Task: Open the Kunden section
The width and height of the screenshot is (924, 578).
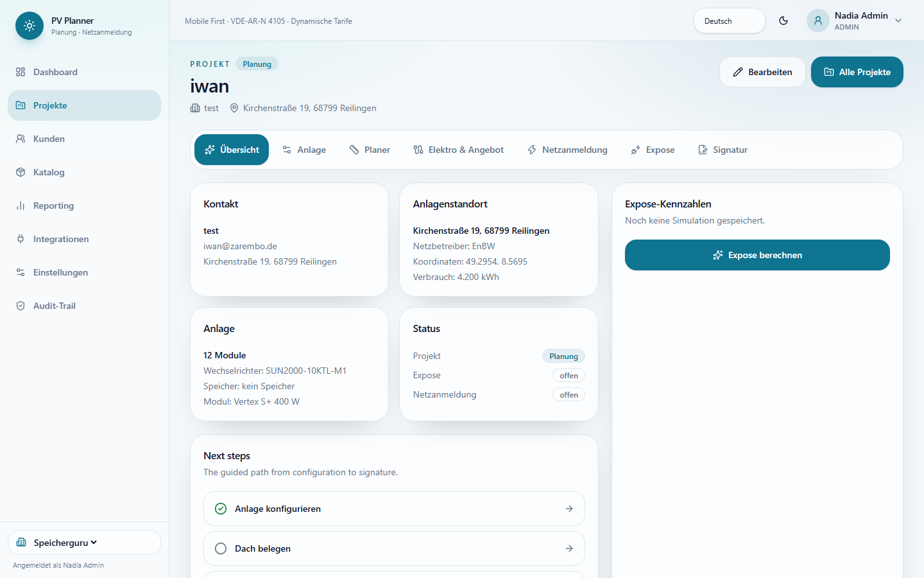Action: point(84,139)
